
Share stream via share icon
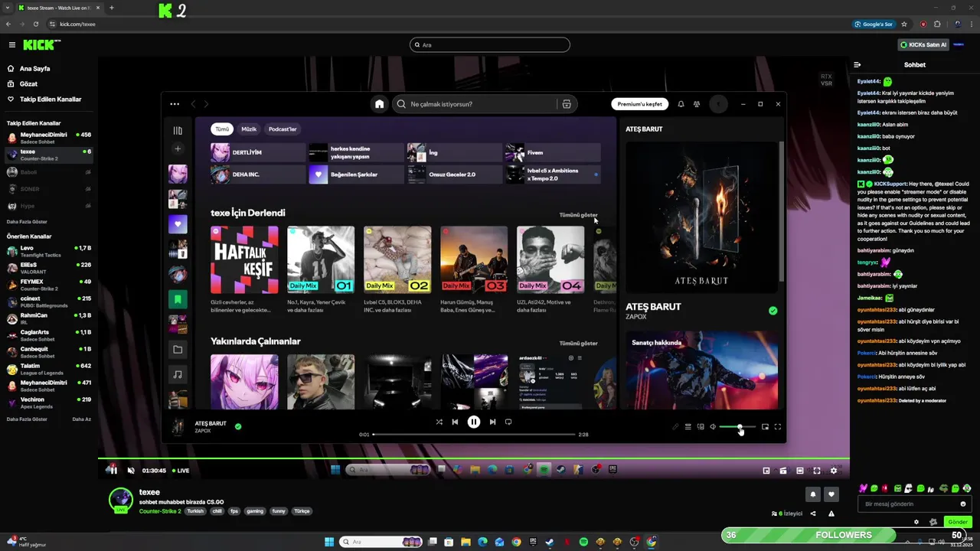813,514
